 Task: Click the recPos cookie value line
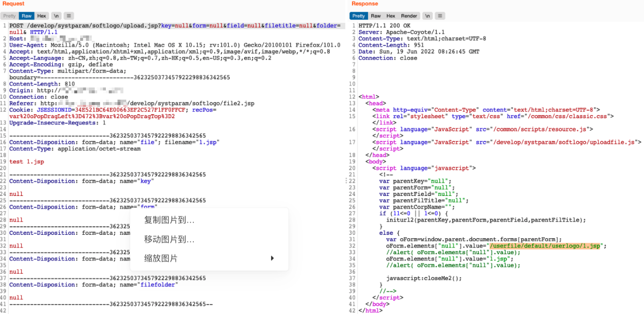tap(92, 116)
